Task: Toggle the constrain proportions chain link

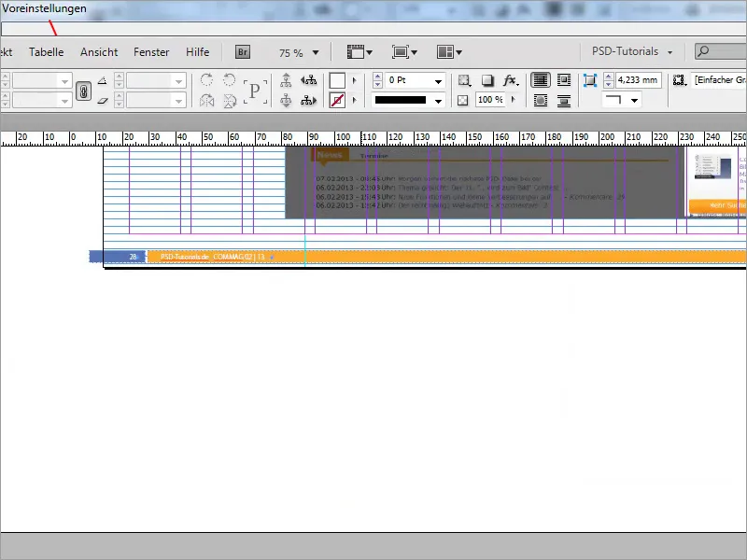Action: click(84, 91)
